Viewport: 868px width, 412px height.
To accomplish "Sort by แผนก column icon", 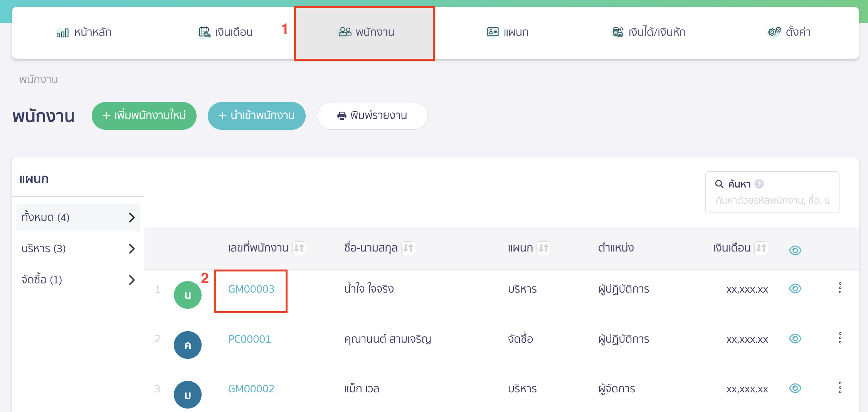I will tap(543, 248).
